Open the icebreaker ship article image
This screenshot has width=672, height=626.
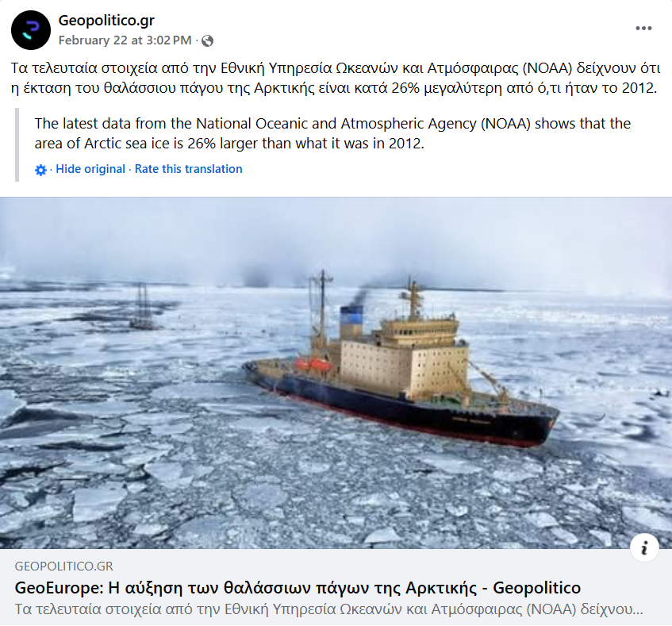tap(336, 373)
